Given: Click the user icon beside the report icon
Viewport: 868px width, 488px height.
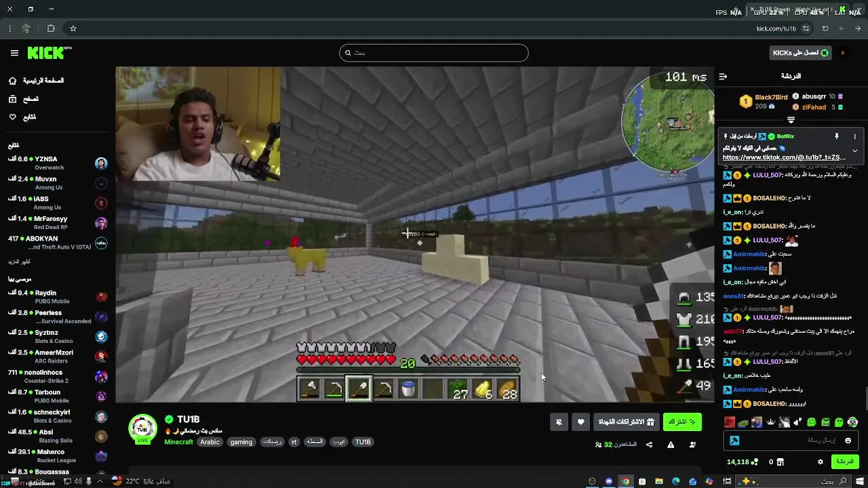Looking at the screenshot, I should tap(692, 445).
